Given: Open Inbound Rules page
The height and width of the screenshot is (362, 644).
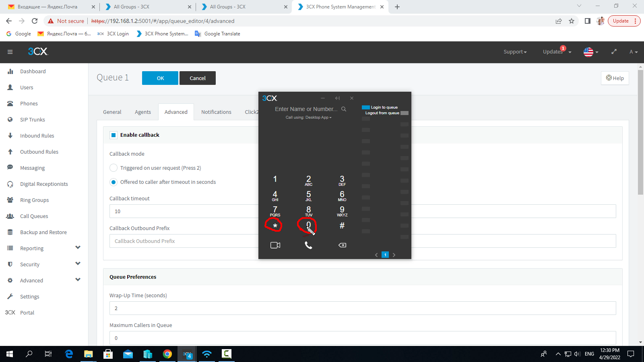Looking at the screenshot, I should (x=37, y=136).
